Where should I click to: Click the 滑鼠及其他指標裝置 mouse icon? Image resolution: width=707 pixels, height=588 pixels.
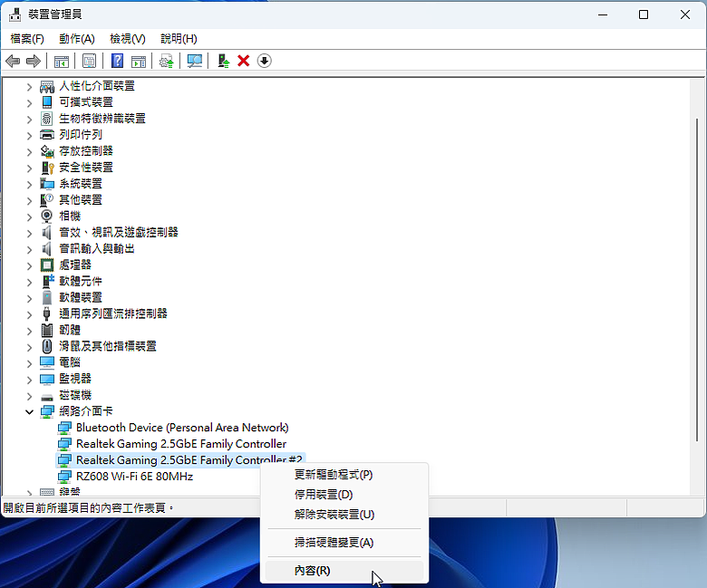(x=47, y=346)
